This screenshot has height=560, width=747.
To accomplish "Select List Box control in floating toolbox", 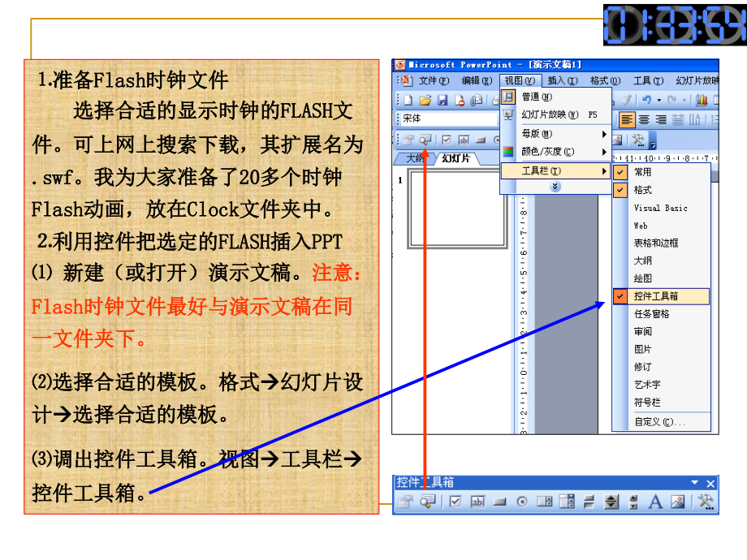I will click(544, 502).
